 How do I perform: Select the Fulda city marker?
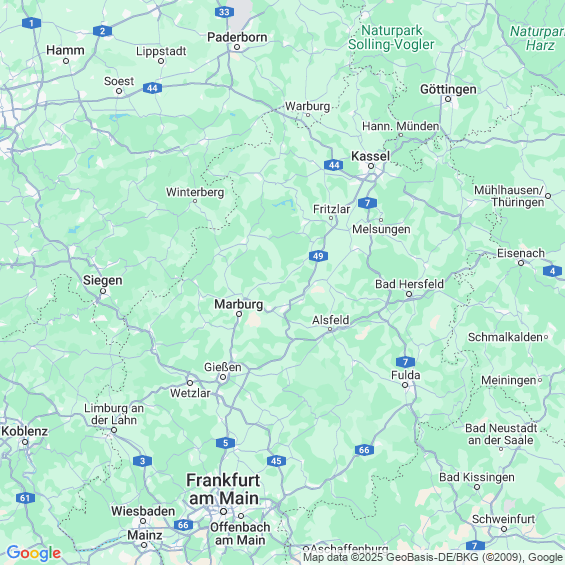tap(405, 385)
